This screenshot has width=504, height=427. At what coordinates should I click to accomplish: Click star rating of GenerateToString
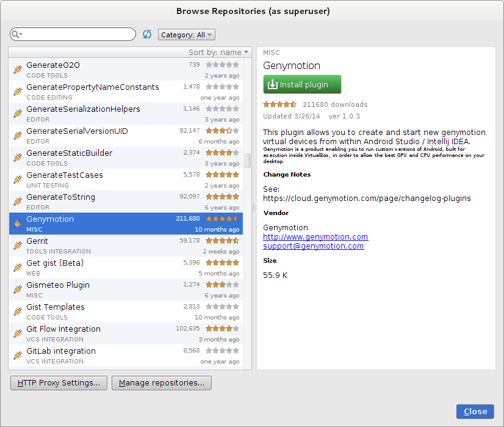coord(223,197)
